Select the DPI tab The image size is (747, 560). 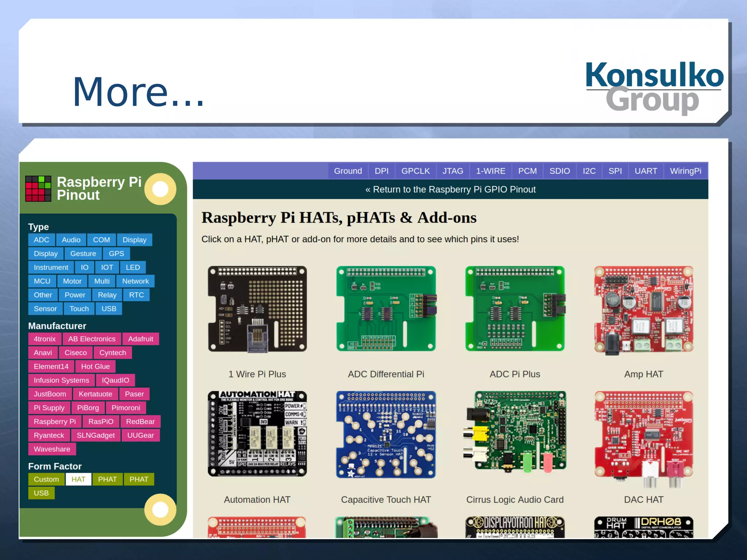click(x=382, y=171)
